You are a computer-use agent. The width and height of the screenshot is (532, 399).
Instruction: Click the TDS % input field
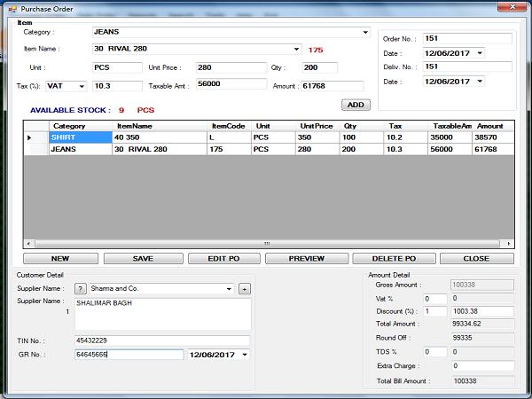point(435,352)
